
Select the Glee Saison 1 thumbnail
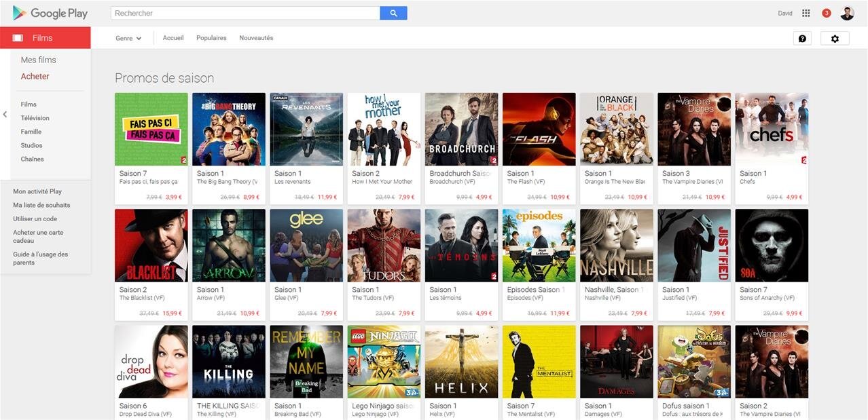click(x=306, y=246)
